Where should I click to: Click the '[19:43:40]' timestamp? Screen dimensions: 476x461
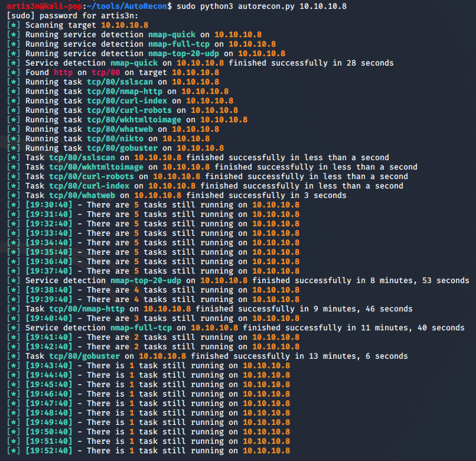49,365
